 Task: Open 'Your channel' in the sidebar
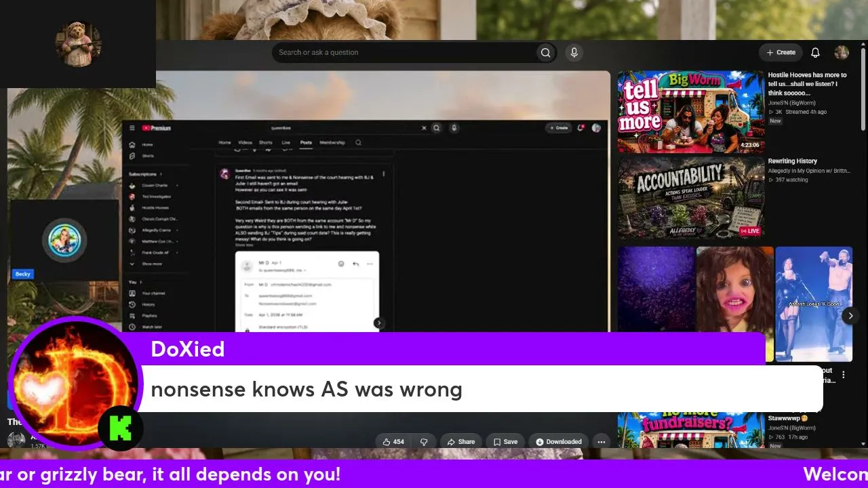click(148, 293)
